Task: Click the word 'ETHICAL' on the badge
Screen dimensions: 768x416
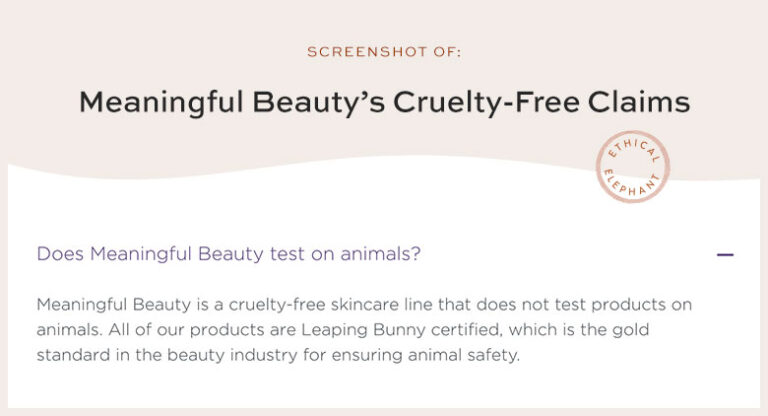Action: coord(634,149)
